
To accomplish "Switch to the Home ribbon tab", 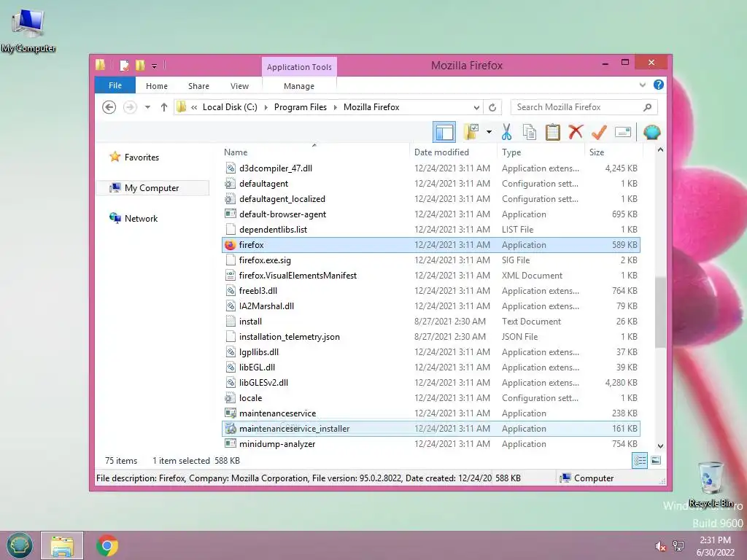I will 157,86.
